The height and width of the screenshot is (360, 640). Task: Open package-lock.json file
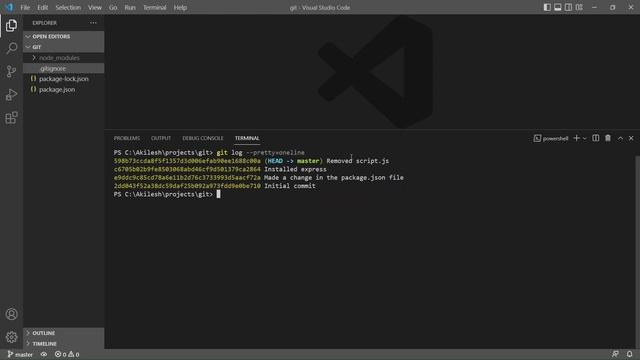coord(64,79)
